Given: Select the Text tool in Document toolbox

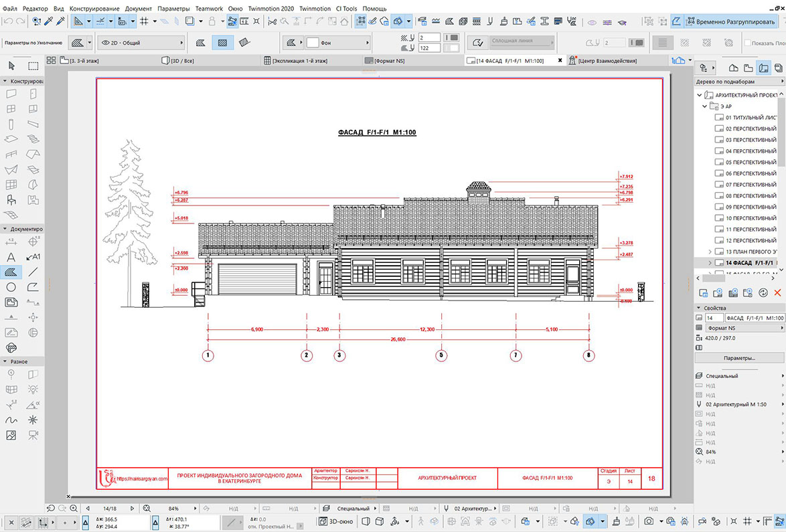Looking at the screenshot, I should (11, 257).
